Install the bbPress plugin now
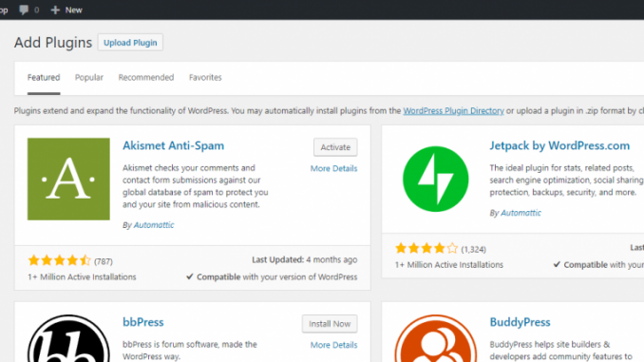The width and height of the screenshot is (644, 362). [x=330, y=324]
